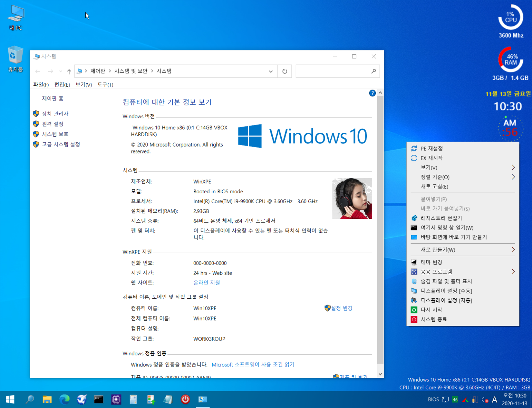Screen dimensions: 532x408
Task: Expand chevron after 제어판 breadcrumb
Action: (x=110, y=71)
